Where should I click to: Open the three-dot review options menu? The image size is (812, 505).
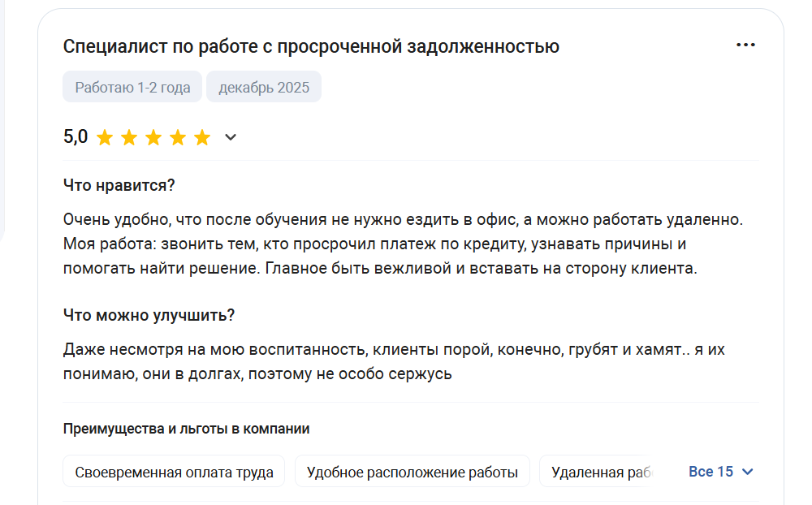pos(745,45)
